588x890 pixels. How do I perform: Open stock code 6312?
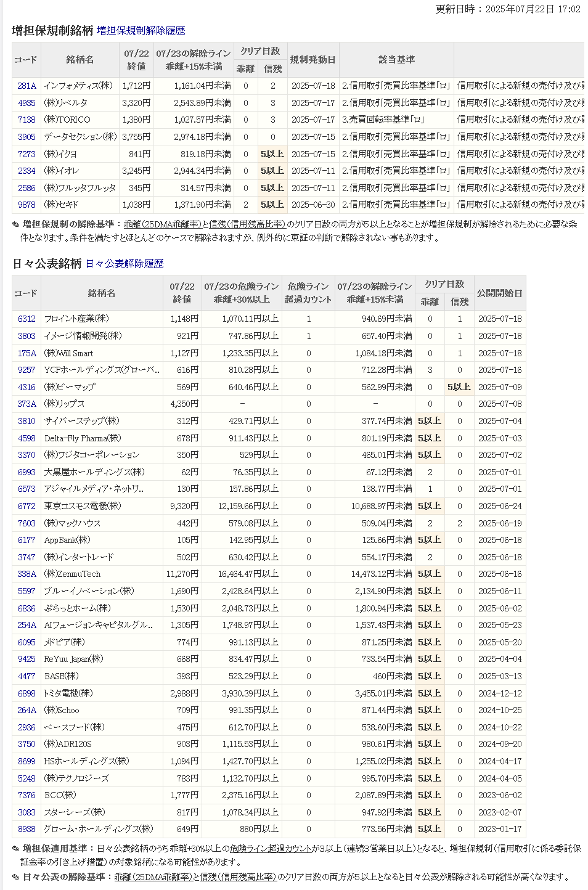point(27,319)
